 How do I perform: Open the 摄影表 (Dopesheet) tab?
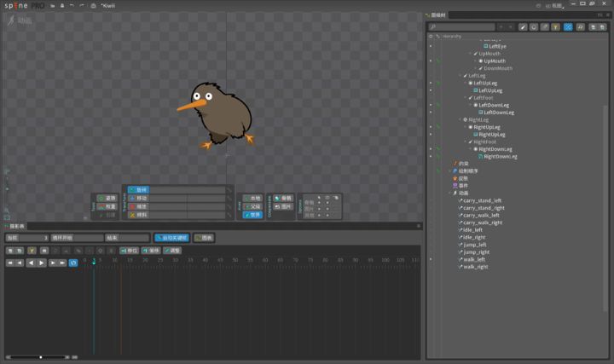tap(16, 226)
